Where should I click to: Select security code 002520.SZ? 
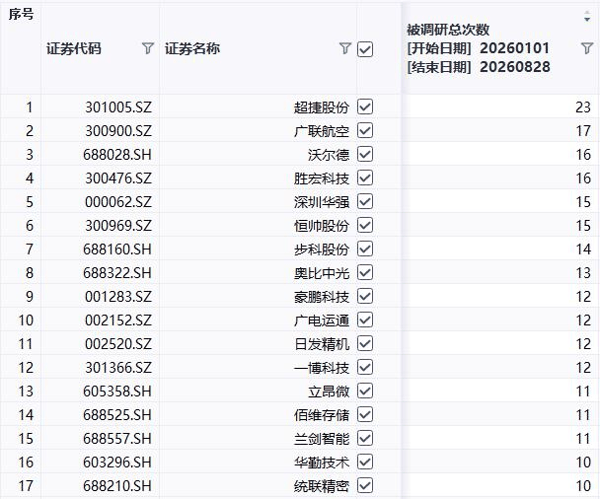pos(118,344)
